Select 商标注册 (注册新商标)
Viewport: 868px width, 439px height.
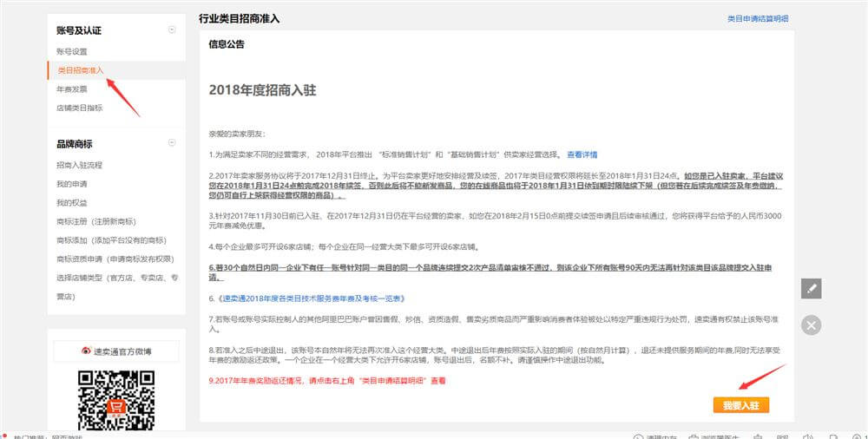(97, 221)
